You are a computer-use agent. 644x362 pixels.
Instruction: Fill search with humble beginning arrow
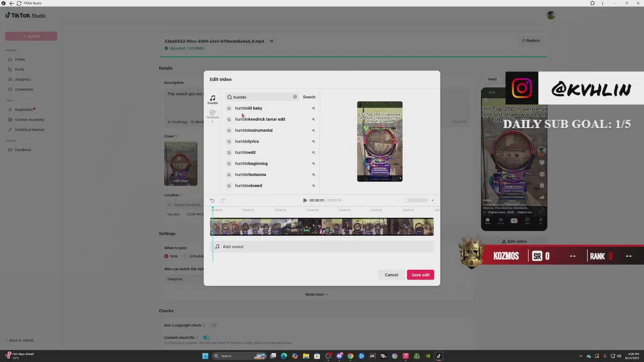click(313, 163)
